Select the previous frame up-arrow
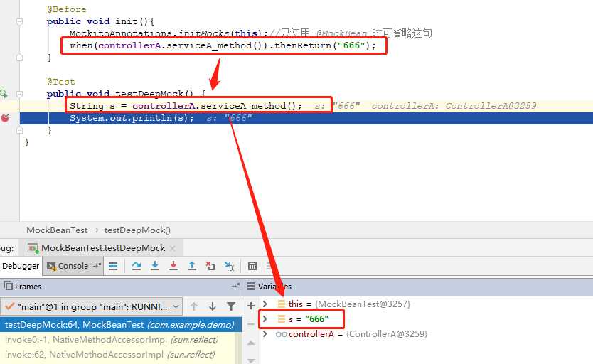 (194, 306)
